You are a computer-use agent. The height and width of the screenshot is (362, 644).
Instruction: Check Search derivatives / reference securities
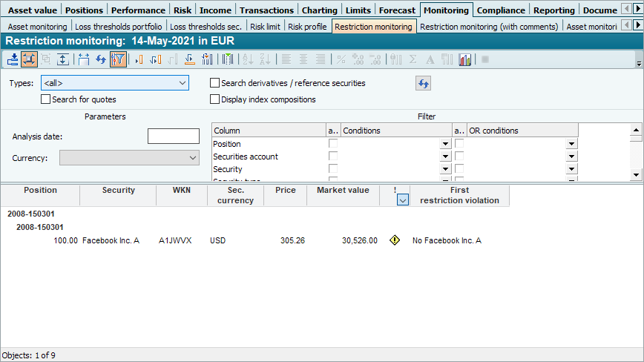[x=215, y=83]
